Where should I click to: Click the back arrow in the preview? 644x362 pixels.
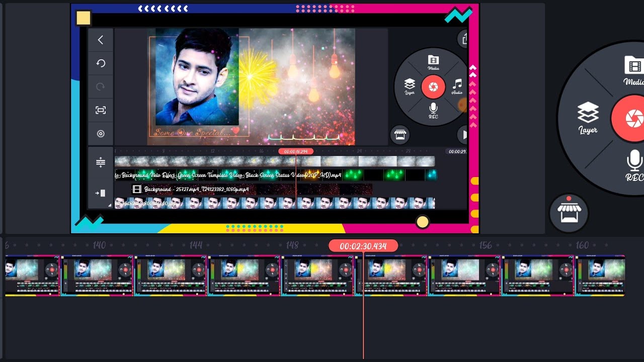point(101,40)
